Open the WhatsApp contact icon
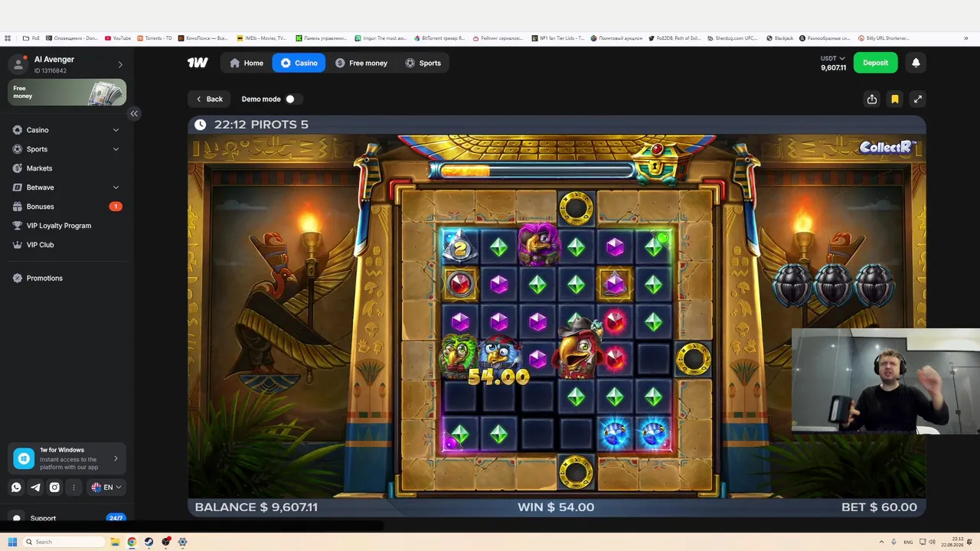This screenshot has width=980, height=551. pyautogui.click(x=16, y=487)
